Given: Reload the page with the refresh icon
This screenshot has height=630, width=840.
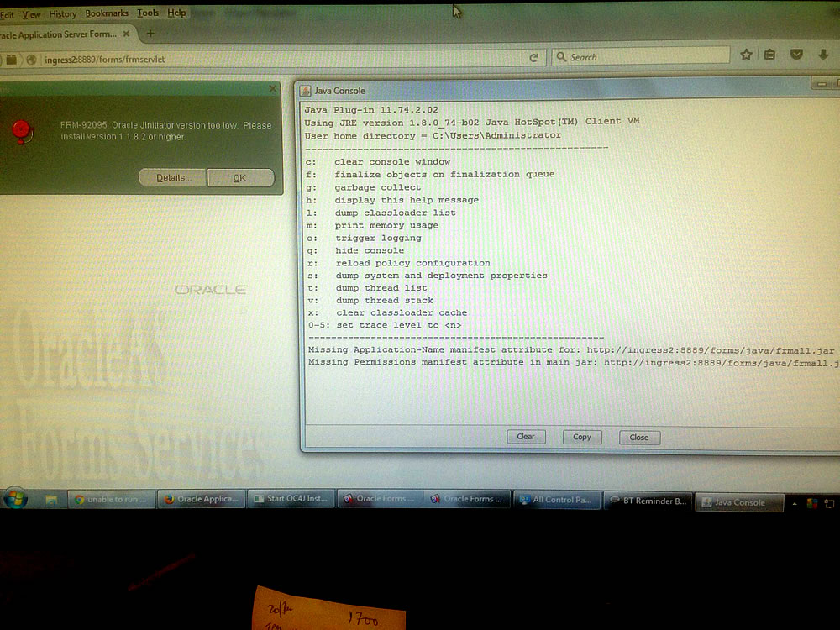Looking at the screenshot, I should coord(533,58).
